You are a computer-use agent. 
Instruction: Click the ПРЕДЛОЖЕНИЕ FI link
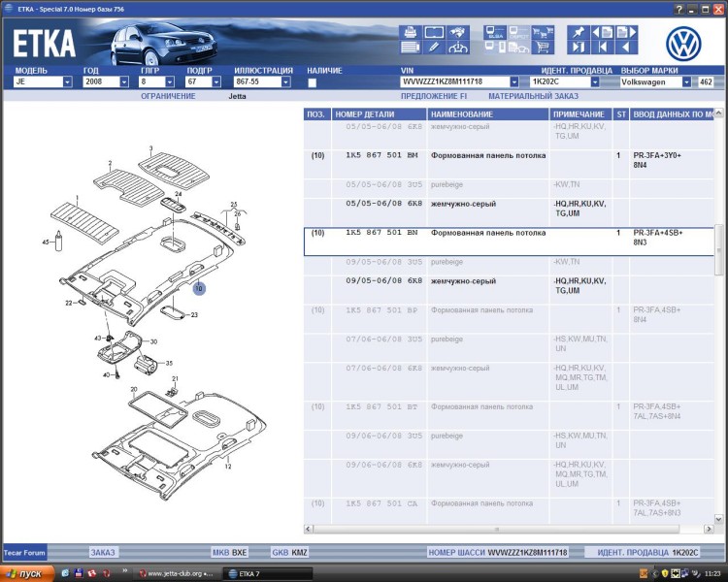click(x=434, y=96)
